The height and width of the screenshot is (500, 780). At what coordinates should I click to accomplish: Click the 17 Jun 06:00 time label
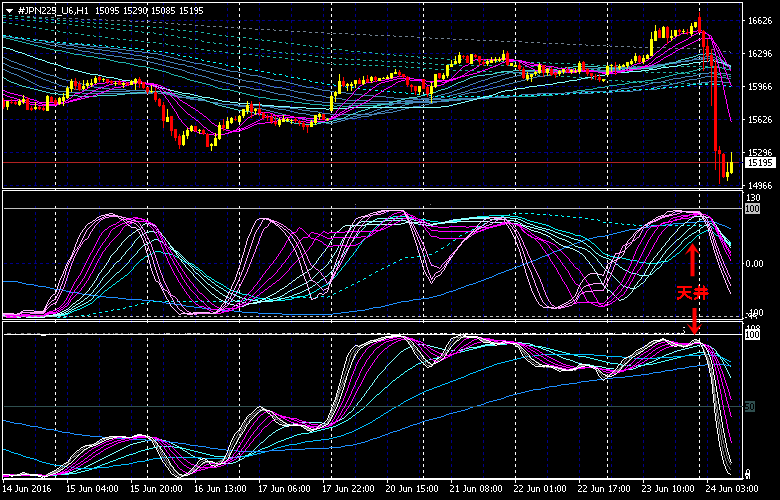(x=285, y=488)
